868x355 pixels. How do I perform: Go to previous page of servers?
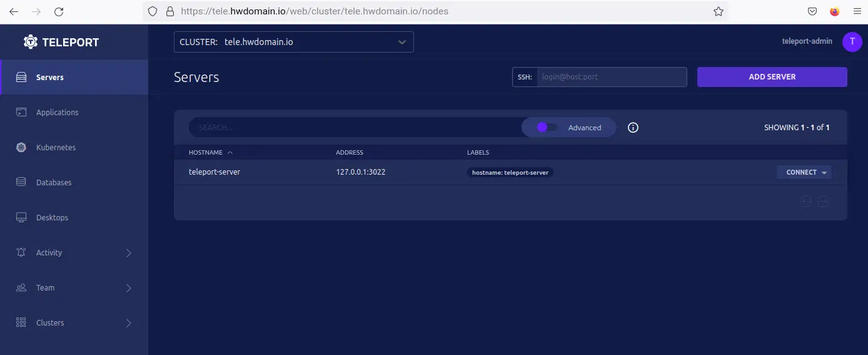click(806, 202)
